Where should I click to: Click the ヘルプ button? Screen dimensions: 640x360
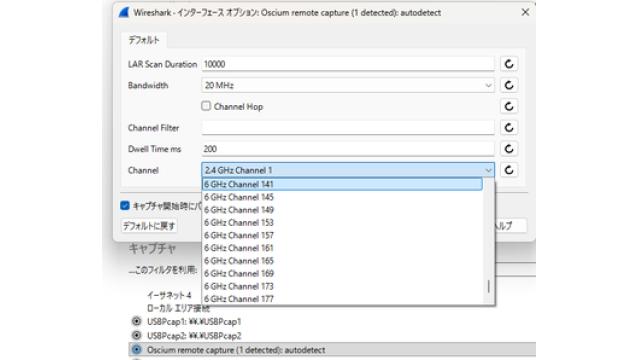(510, 226)
